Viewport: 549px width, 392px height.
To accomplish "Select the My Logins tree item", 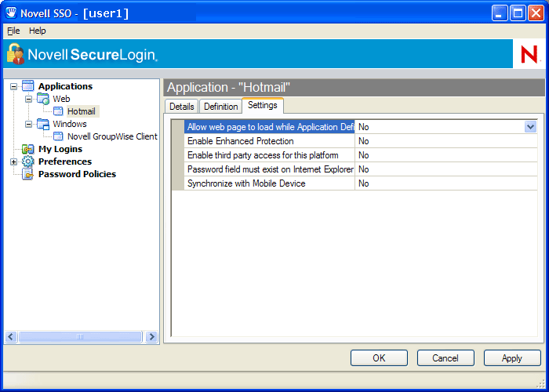I will 60,149.
